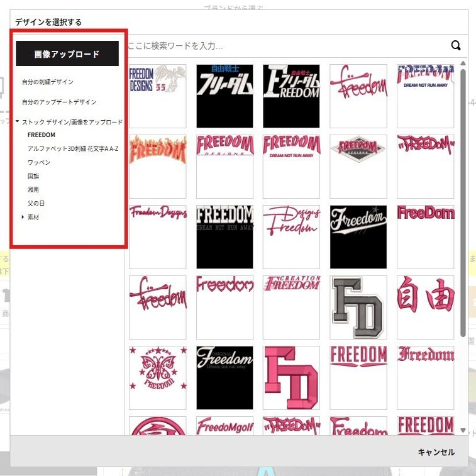The height and width of the screenshot is (476, 476).
Task: Choose gothic blackletter Freedom design
Action: click(x=425, y=378)
